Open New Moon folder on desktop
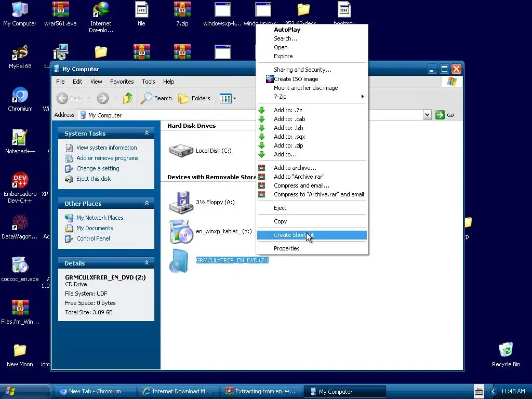Viewport: 532px width, 399px height. [20, 355]
